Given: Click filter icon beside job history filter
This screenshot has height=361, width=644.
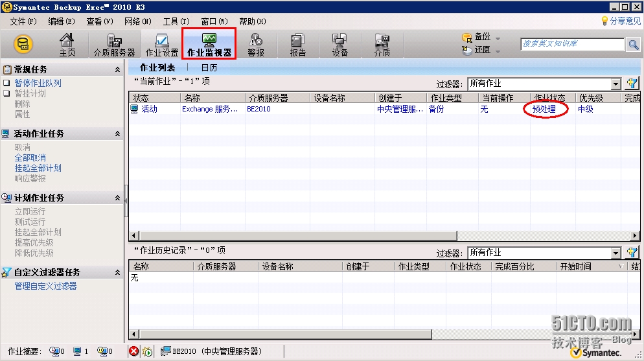Looking at the screenshot, I should 632,252.
